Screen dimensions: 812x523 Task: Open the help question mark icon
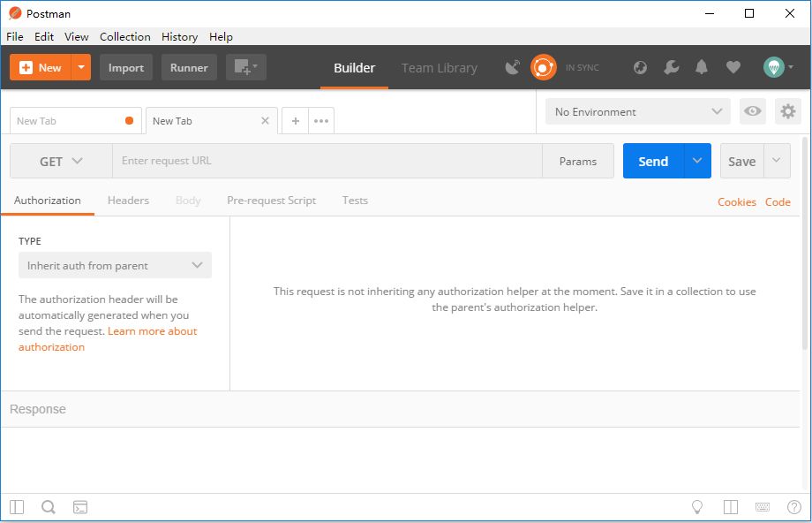pyautogui.click(x=793, y=507)
